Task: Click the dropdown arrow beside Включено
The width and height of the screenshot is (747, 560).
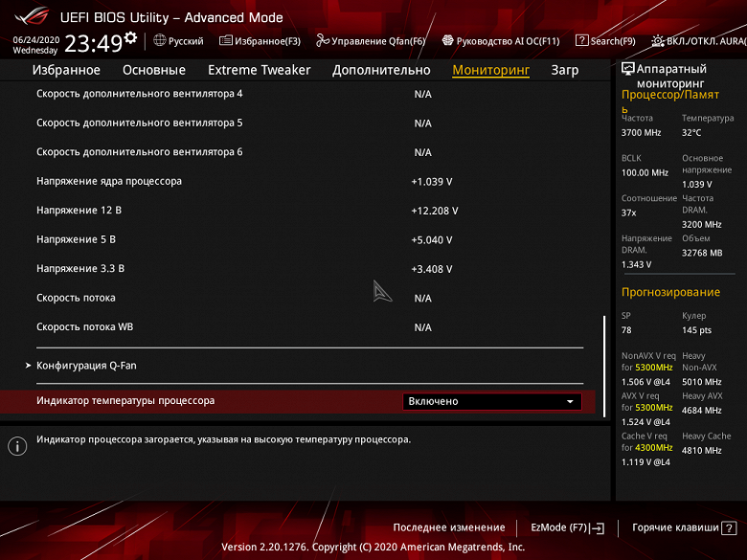Action: 570,402
